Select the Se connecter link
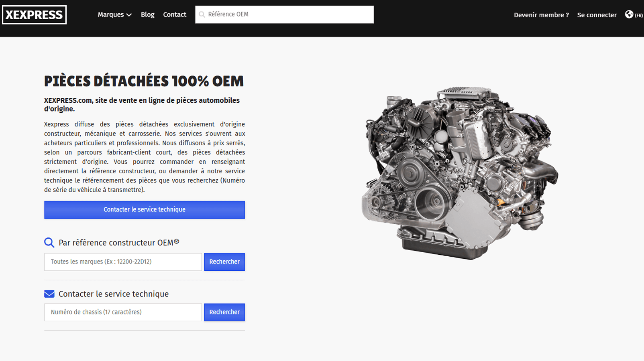 [597, 15]
